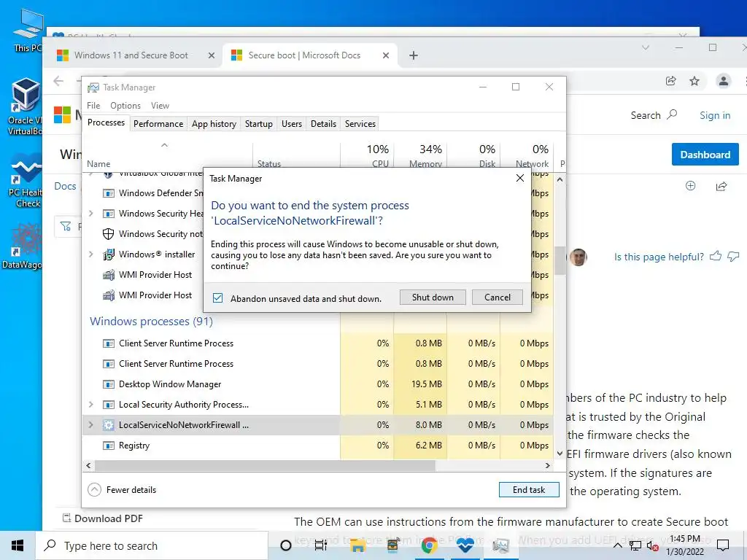Click Windows Security notification shield icon
Viewport: 747px width, 560px height.
coord(109,234)
